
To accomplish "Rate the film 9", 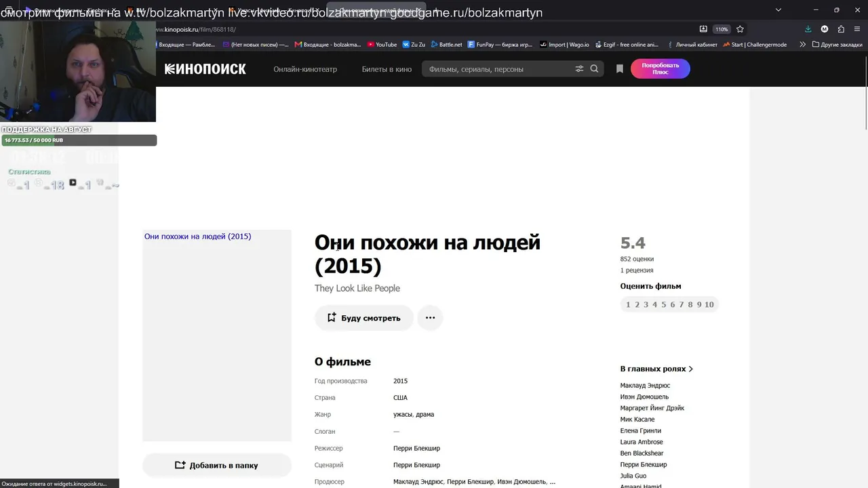I will (699, 305).
